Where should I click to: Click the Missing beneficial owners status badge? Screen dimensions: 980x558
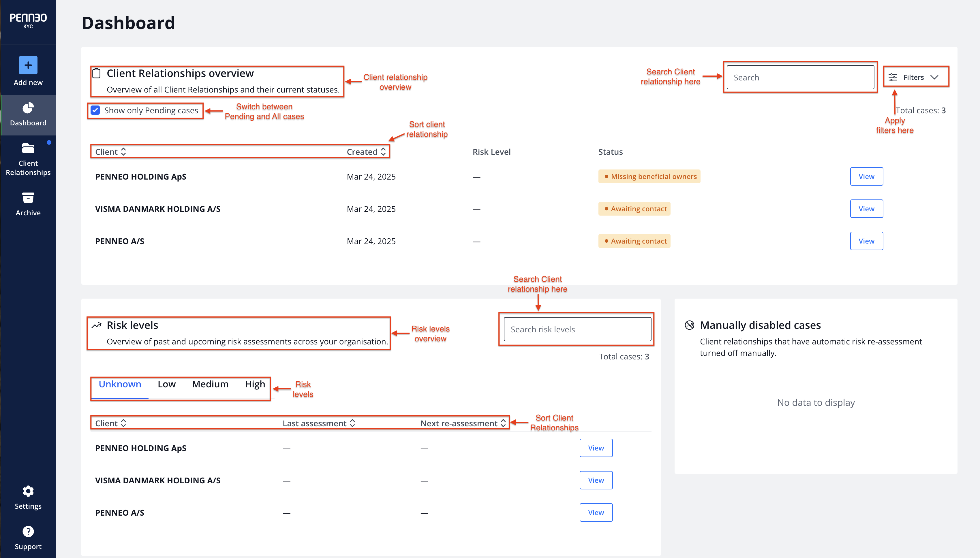pos(649,176)
